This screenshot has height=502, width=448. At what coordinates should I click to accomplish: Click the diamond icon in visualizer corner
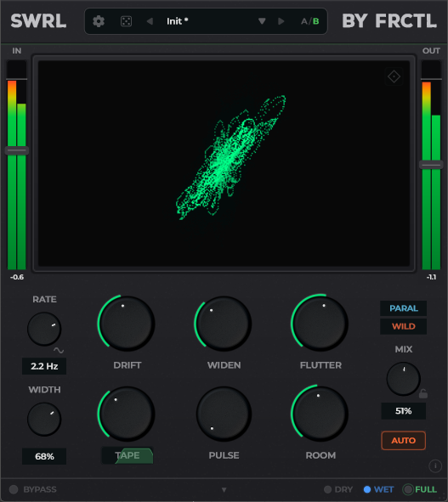(x=394, y=76)
